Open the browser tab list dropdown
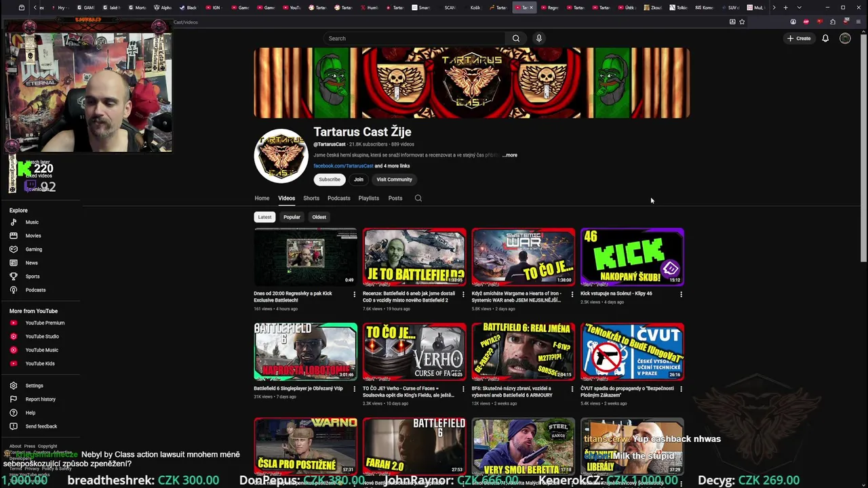The height and width of the screenshot is (488, 868). coord(799,7)
